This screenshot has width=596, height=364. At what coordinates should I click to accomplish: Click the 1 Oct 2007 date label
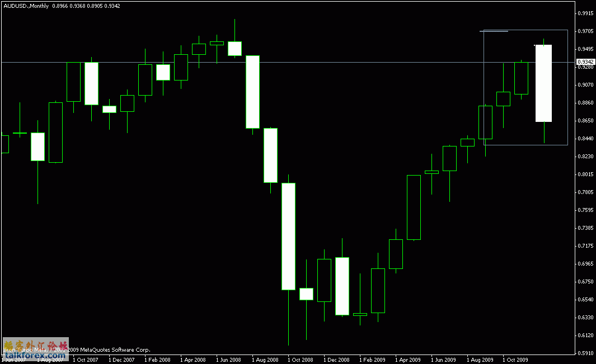click(x=86, y=360)
